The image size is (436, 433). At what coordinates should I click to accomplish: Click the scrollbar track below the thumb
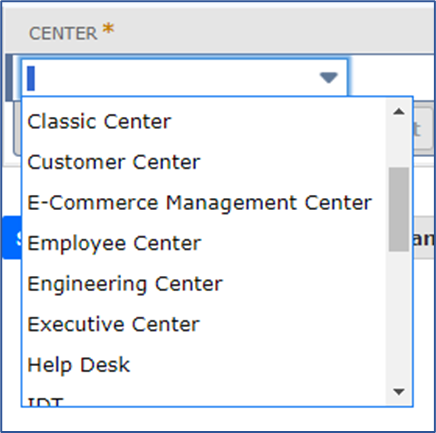coord(399,317)
